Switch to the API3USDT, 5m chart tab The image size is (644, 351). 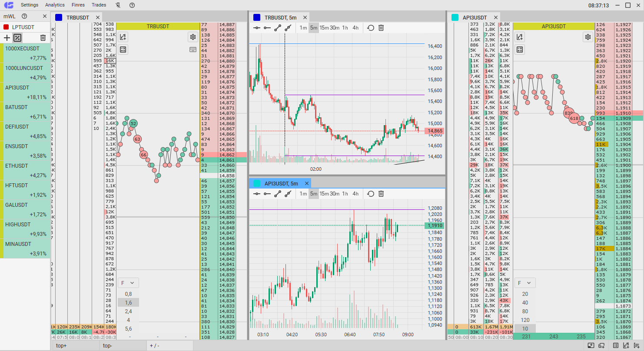pyautogui.click(x=281, y=183)
